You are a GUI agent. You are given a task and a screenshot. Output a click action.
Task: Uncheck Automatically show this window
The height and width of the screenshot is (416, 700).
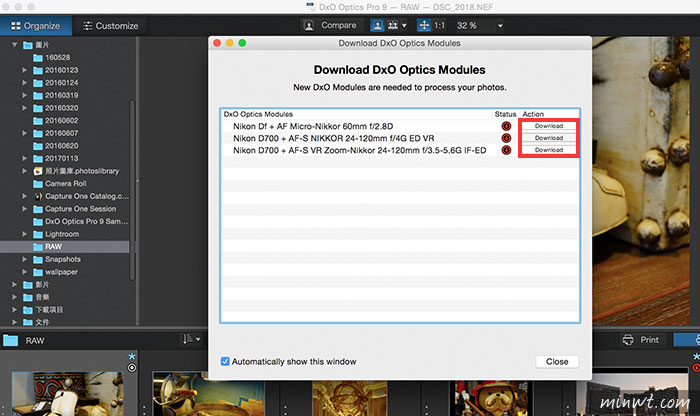225,361
